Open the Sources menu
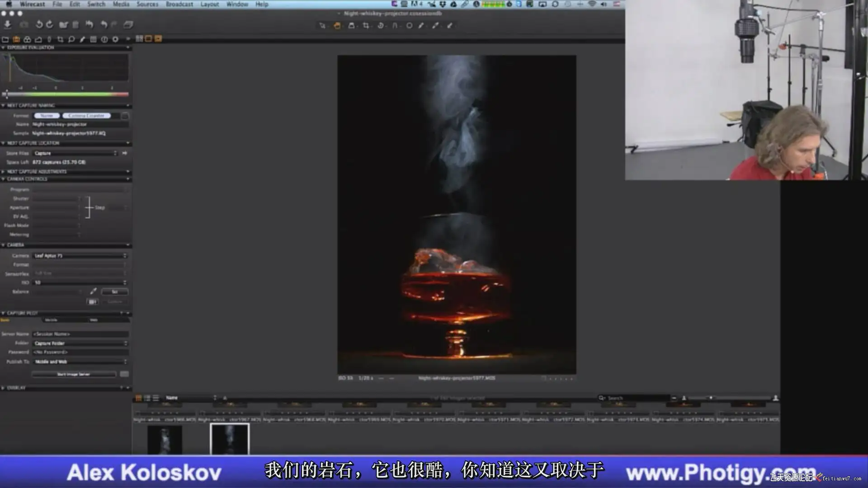This screenshot has width=868, height=488. [147, 4]
